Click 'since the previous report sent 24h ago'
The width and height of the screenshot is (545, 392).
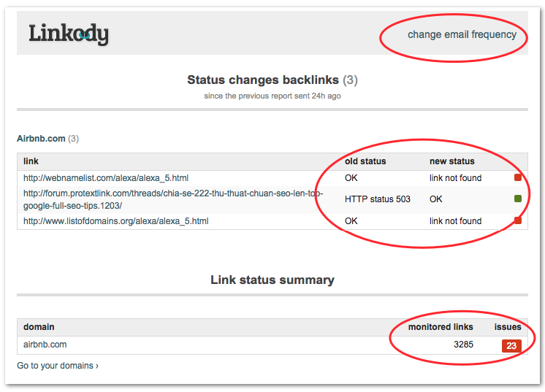pyautogui.click(x=272, y=96)
